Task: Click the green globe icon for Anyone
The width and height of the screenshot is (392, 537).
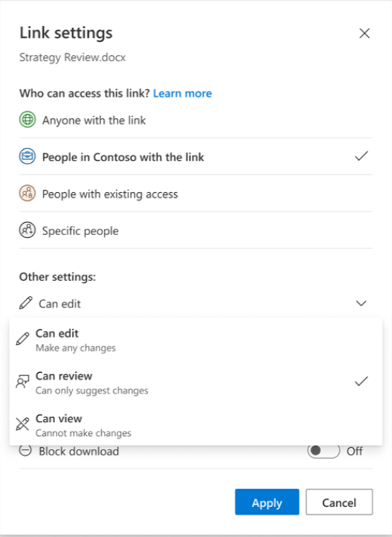Action: point(27,120)
